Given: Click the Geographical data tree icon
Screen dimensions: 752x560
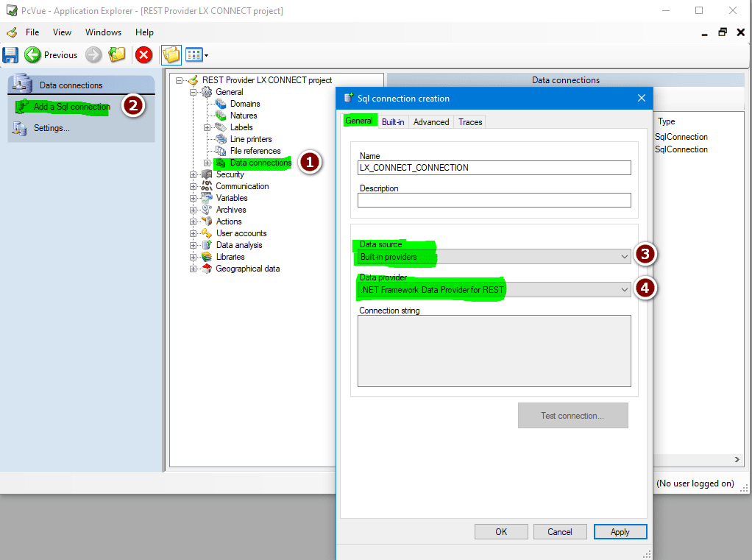Looking at the screenshot, I should coord(207,269).
